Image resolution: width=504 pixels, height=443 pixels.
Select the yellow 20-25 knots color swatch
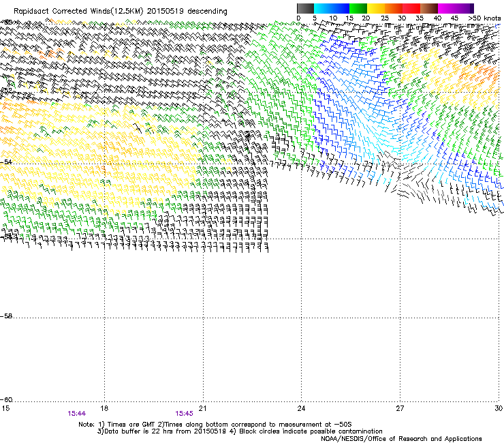point(376,8)
